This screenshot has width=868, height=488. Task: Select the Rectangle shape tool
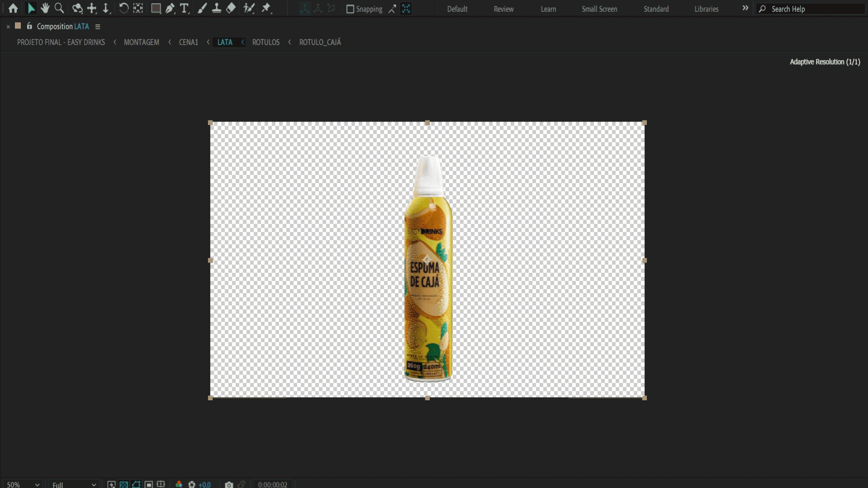156,8
